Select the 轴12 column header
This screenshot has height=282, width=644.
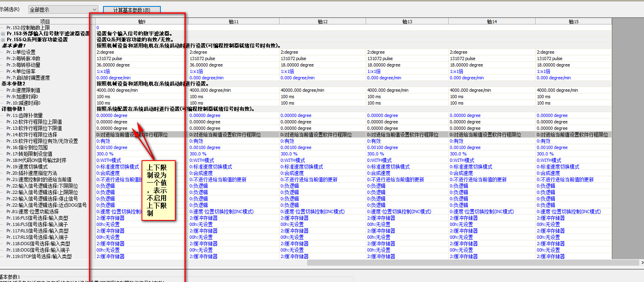click(x=322, y=22)
